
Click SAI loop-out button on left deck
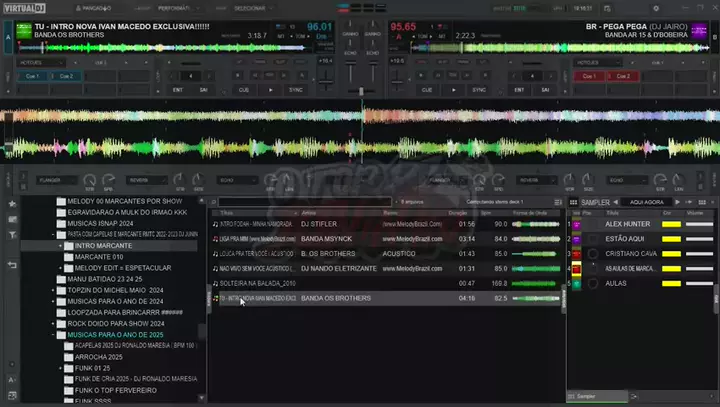pyautogui.click(x=203, y=90)
